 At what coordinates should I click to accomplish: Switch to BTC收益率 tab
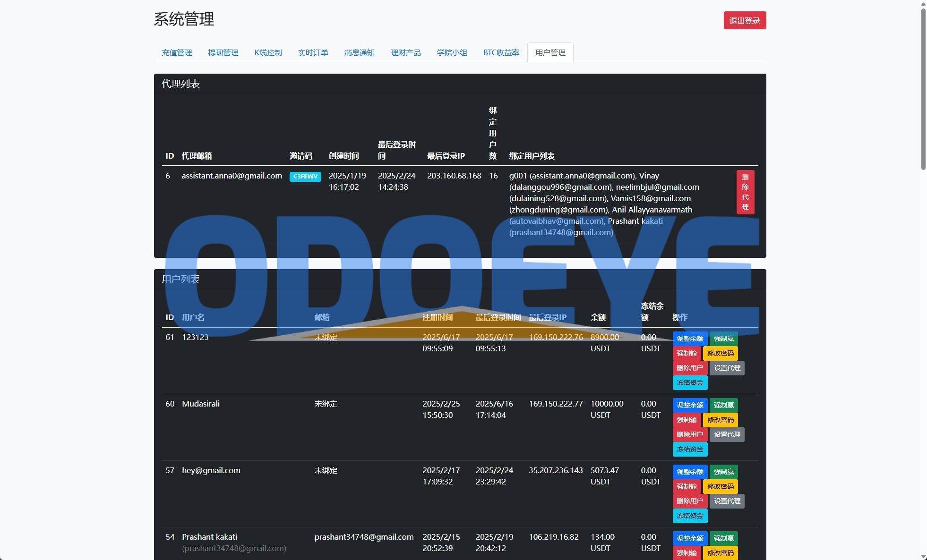point(501,52)
